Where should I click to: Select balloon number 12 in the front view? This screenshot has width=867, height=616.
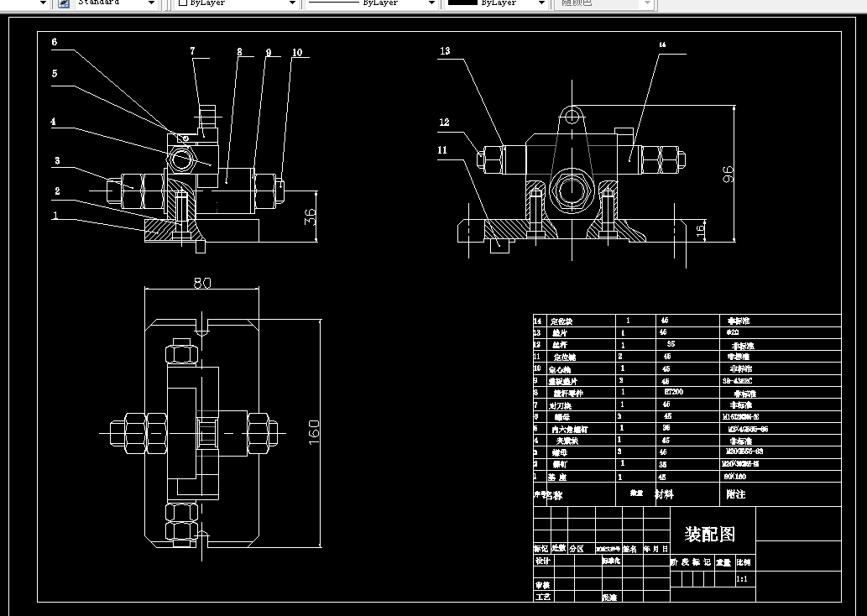(445, 123)
